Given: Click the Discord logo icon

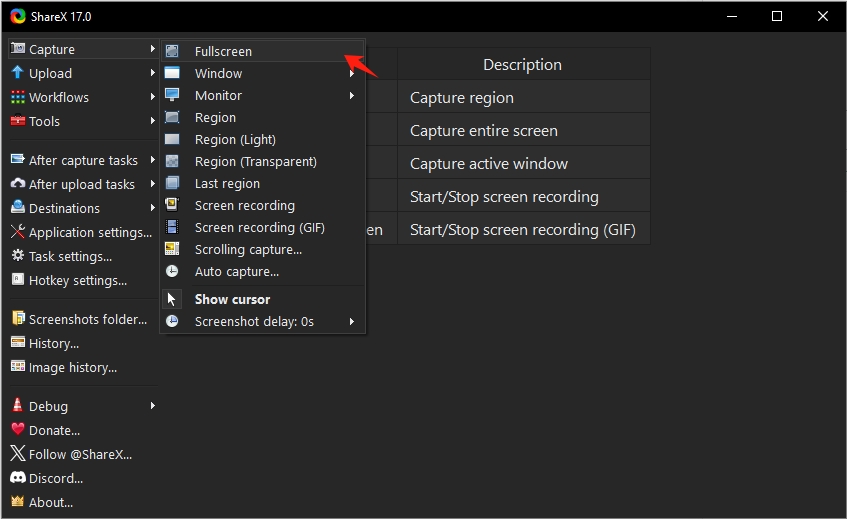Looking at the screenshot, I should click(18, 477).
